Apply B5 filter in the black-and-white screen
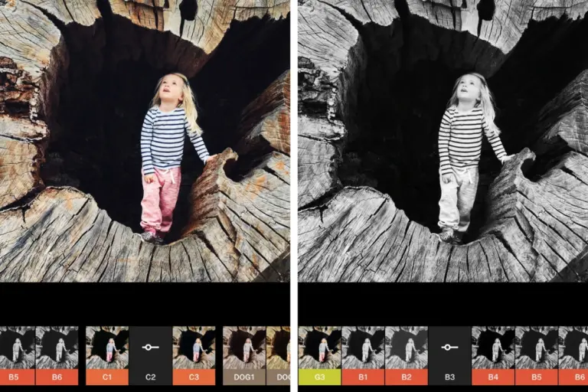 (536, 355)
